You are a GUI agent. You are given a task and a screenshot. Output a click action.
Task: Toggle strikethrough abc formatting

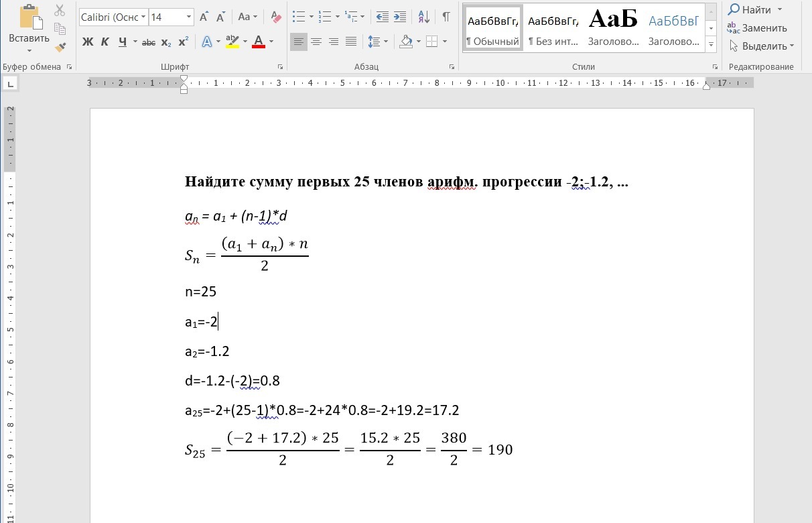coord(149,42)
